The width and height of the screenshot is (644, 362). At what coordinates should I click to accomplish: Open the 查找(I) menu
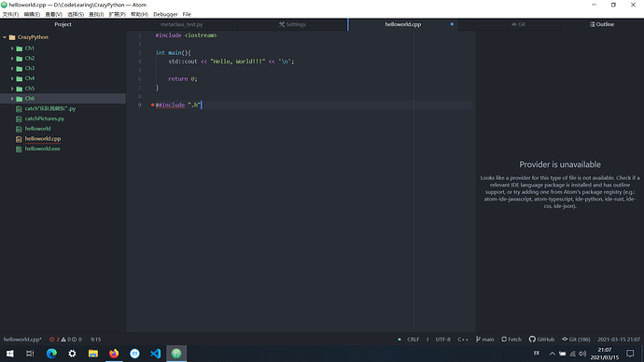(x=96, y=14)
